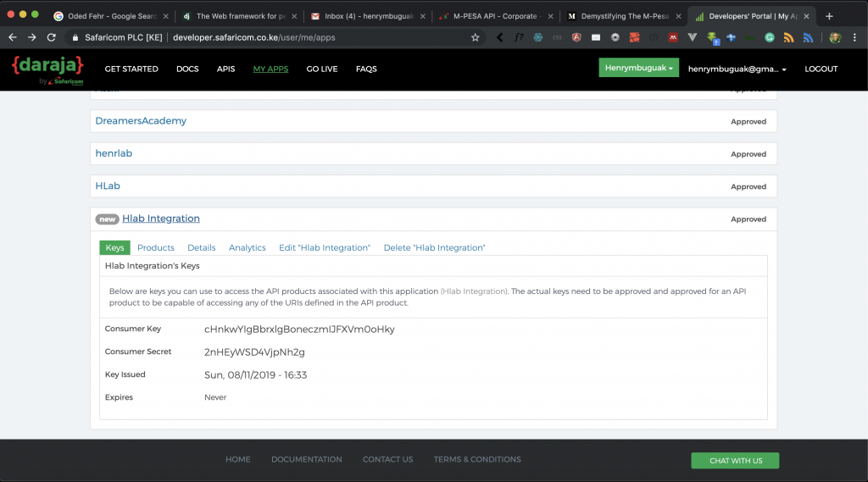Open the React Developer Tools extension

538,37
